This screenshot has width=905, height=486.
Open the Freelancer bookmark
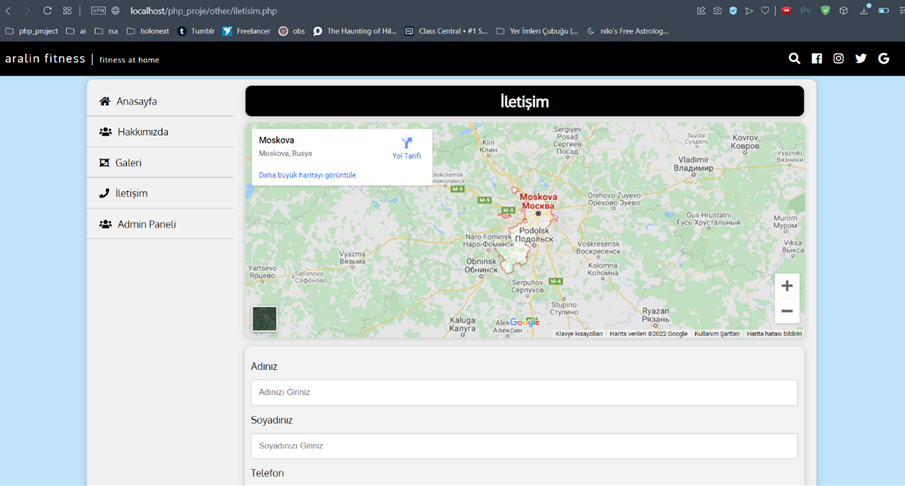point(246,31)
